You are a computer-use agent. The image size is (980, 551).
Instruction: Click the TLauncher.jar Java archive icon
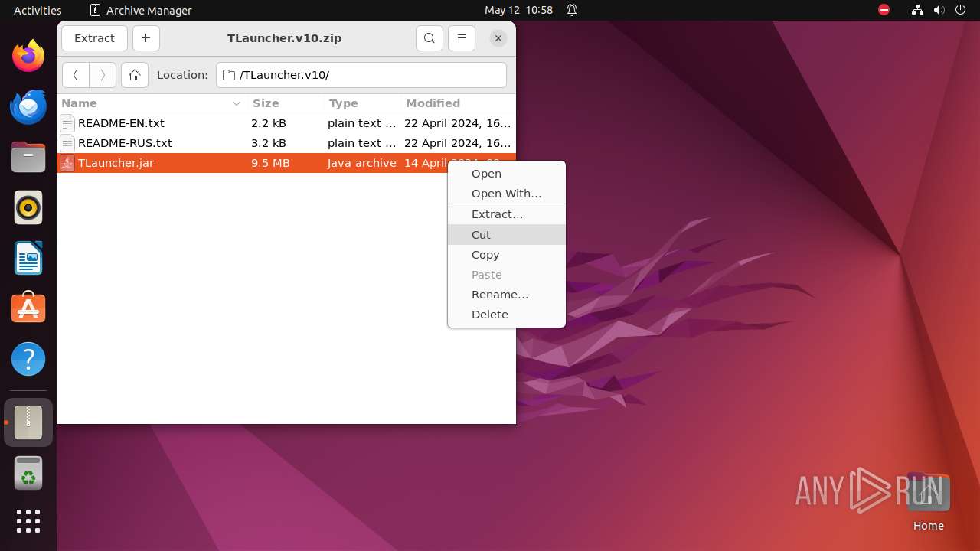pos(67,163)
